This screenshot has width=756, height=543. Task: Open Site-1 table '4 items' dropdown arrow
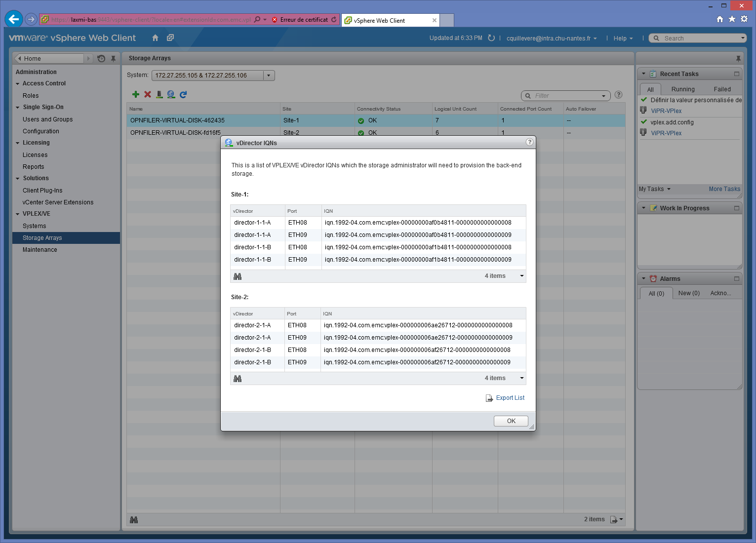point(522,276)
